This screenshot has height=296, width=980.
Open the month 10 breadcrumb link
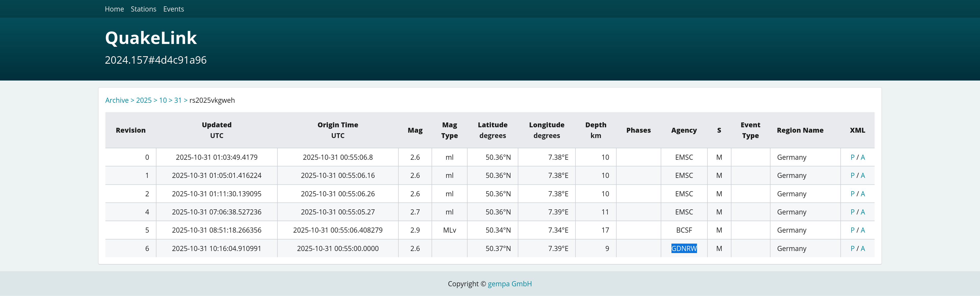(163, 100)
